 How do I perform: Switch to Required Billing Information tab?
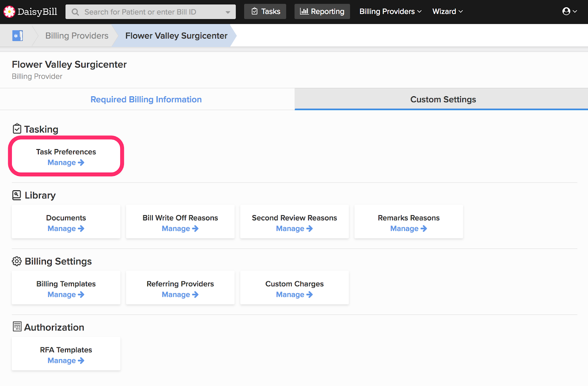146,100
